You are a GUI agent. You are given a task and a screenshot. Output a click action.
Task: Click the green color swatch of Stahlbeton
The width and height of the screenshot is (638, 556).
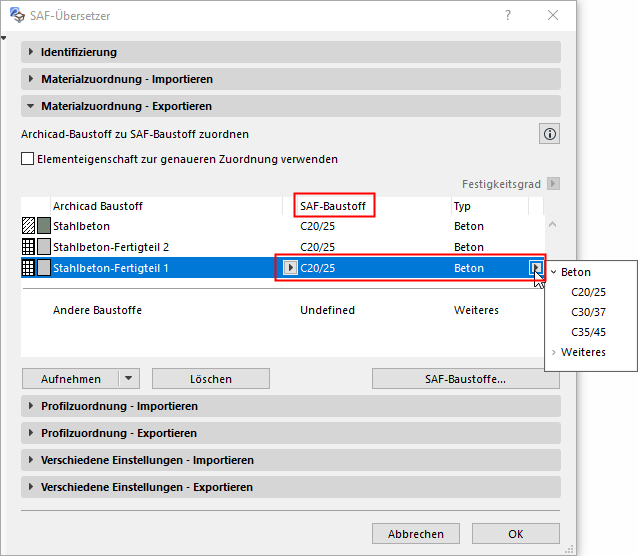pos(44,225)
